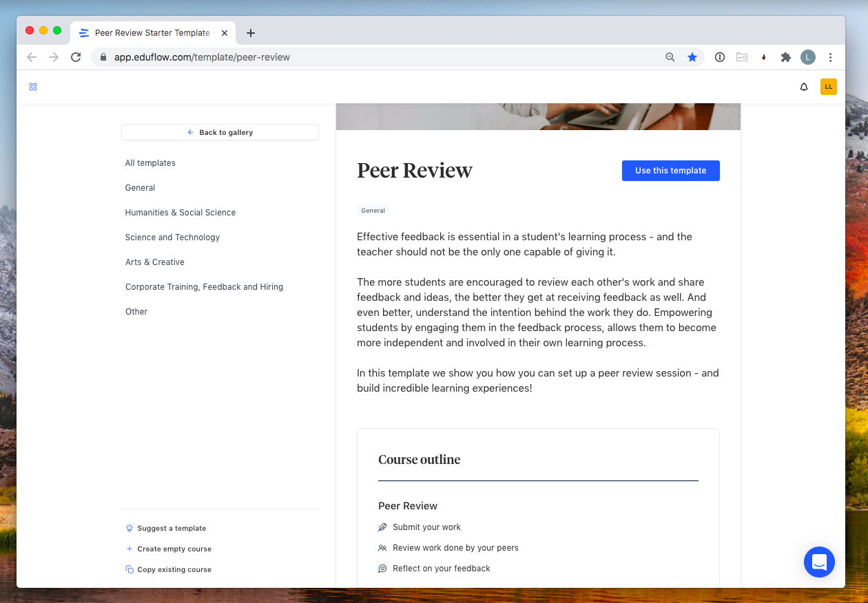
Task: Click the pen icon beside Submit your work
Action: (383, 527)
